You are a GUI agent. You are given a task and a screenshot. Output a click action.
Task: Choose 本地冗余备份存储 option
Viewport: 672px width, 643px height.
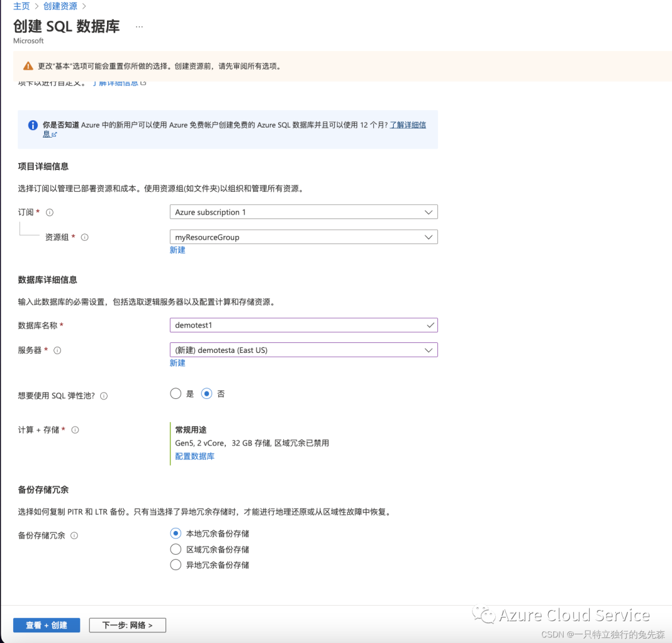(175, 533)
